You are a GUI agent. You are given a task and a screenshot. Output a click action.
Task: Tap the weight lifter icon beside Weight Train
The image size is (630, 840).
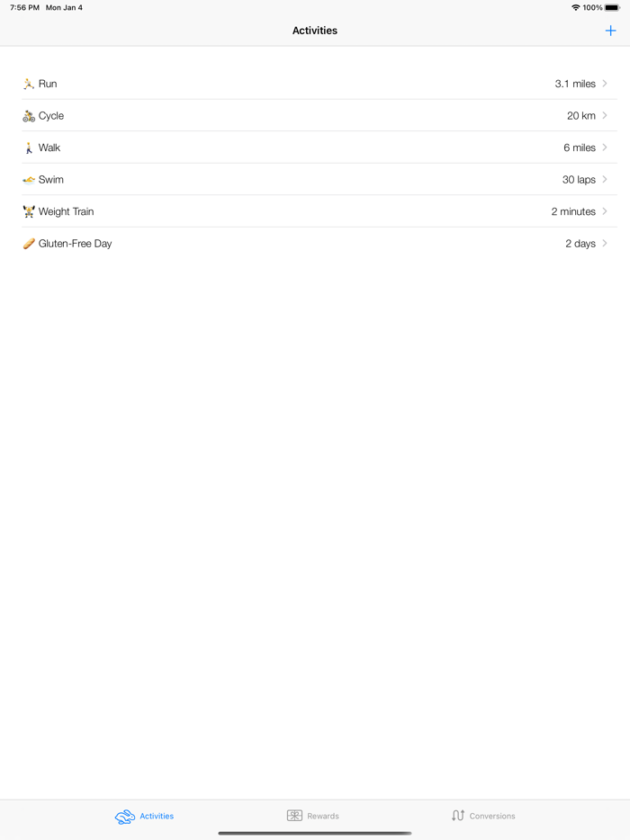pos(28,211)
